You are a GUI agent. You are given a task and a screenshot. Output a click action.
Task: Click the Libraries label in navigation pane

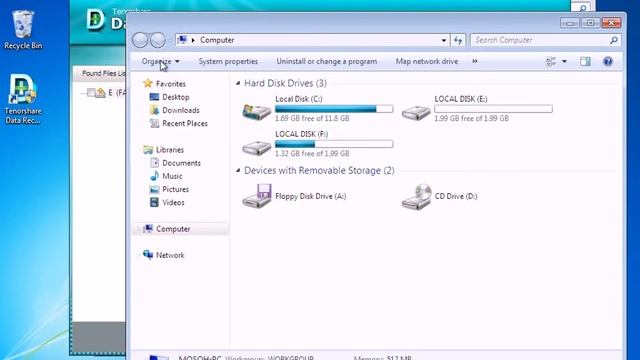170,150
